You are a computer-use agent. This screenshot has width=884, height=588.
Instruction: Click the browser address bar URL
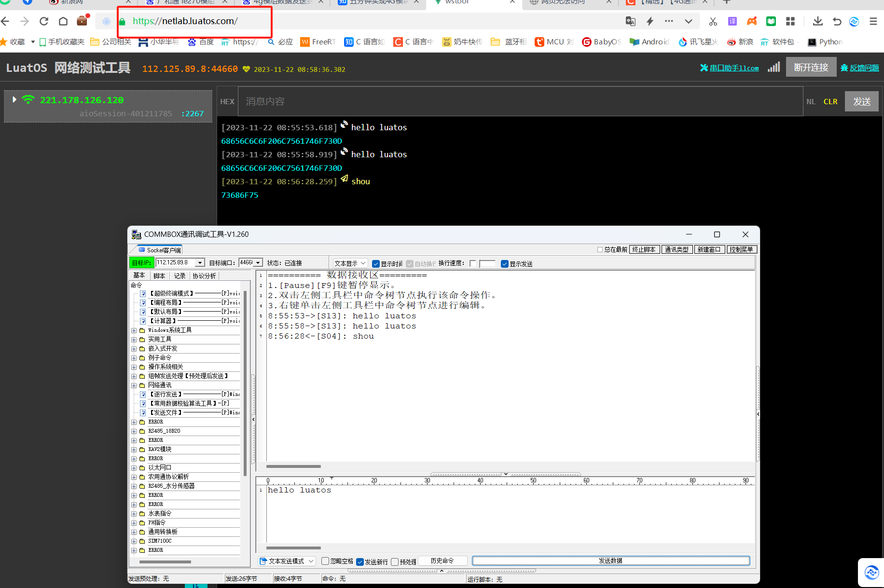[185, 21]
